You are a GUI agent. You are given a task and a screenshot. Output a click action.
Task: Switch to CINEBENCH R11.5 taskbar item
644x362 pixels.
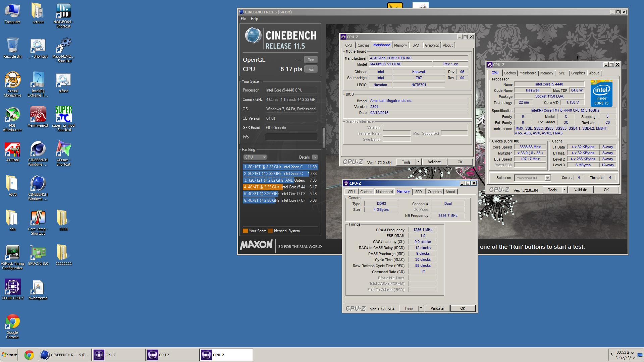point(65,355)
